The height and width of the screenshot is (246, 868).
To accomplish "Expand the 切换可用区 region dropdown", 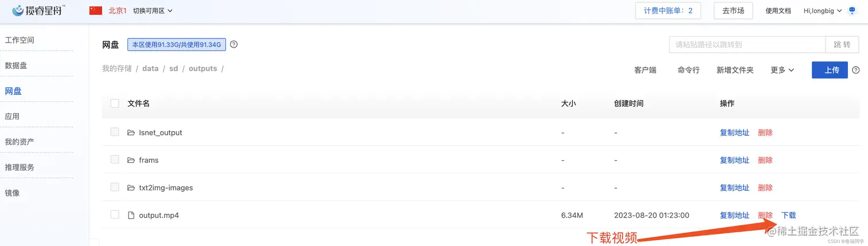I will [x=153, y=11].
